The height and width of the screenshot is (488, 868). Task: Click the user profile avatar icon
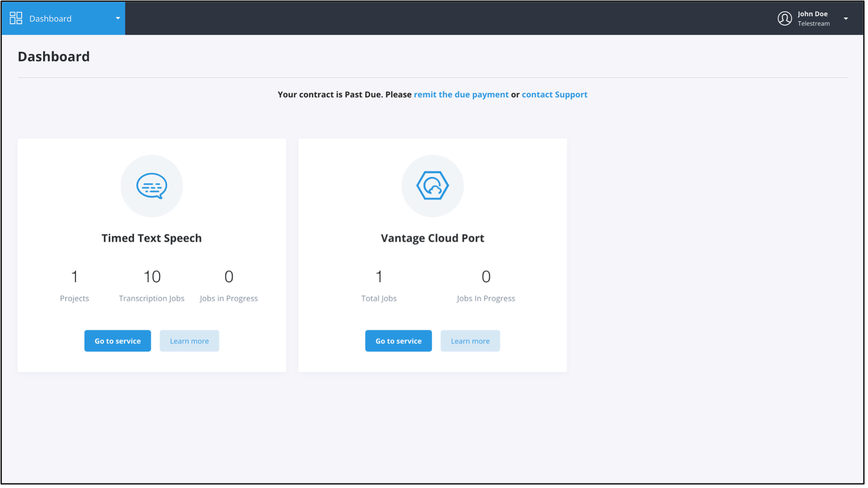(784, 18)
